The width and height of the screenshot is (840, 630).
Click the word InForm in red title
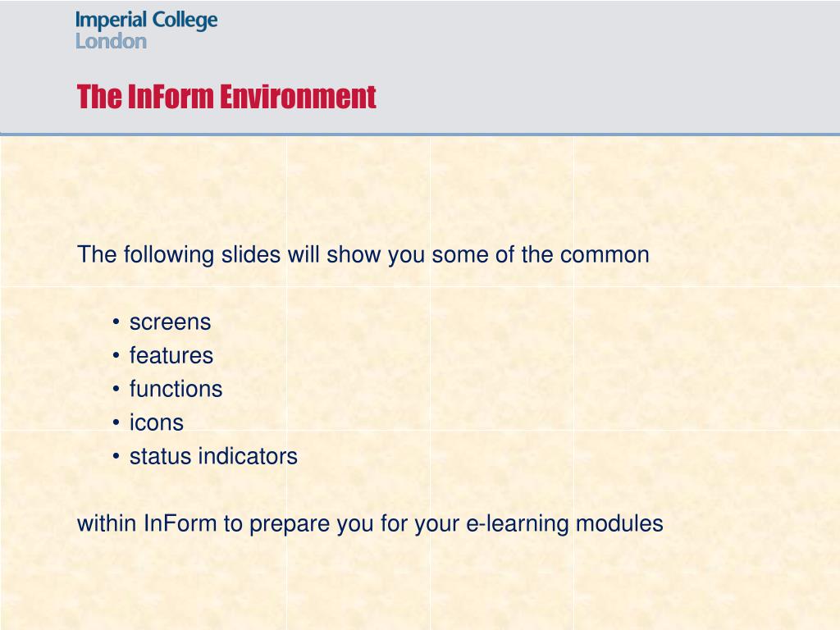[171, 97]
